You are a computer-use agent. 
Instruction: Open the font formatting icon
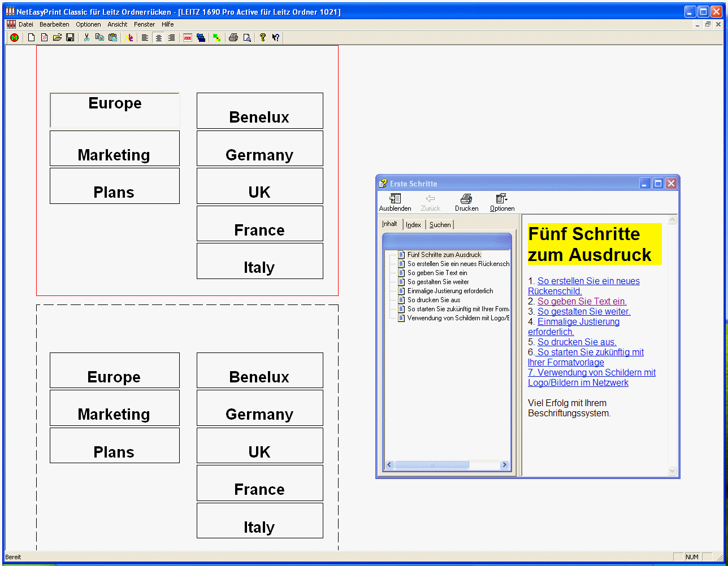tap(129, 37)
